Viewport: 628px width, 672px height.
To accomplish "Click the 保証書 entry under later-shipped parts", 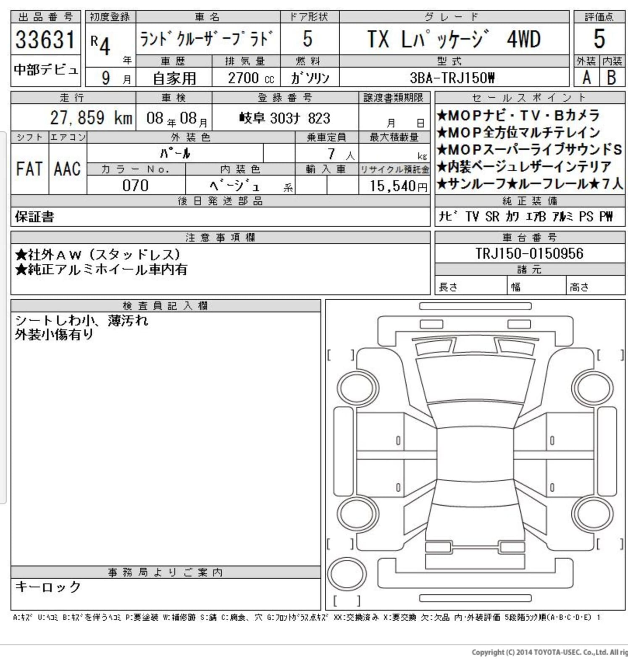I will tap(34, 217).
